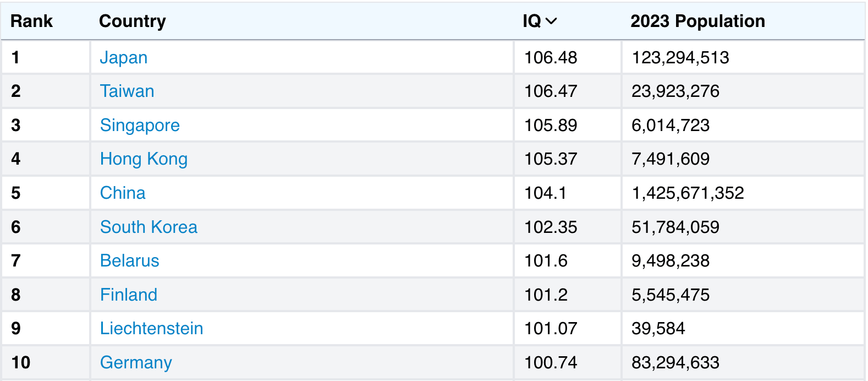Open the Hong Kong country page

(144, 159)
